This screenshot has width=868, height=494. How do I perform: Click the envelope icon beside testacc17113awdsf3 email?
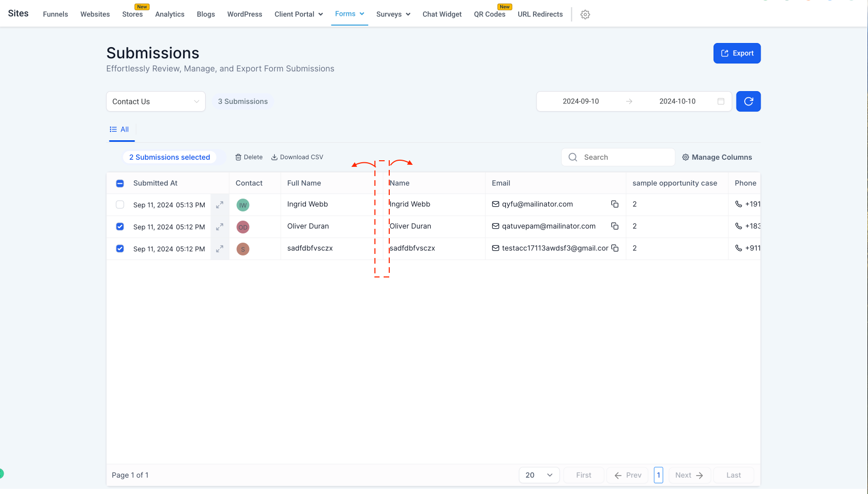[x=495, y=248]
